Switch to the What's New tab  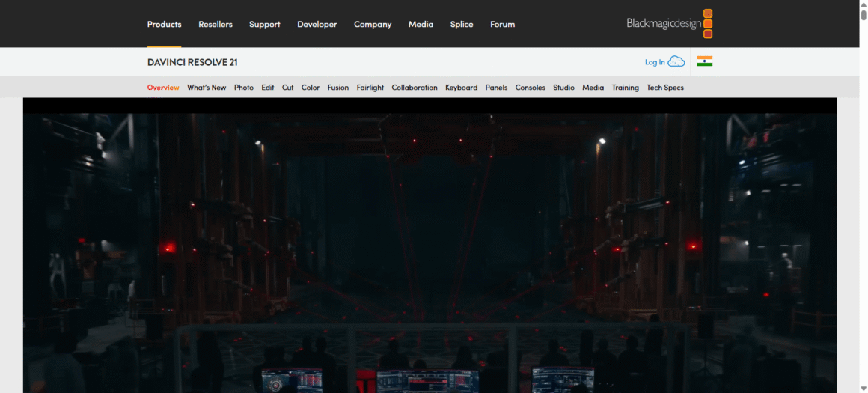click(x=207, y=88)
